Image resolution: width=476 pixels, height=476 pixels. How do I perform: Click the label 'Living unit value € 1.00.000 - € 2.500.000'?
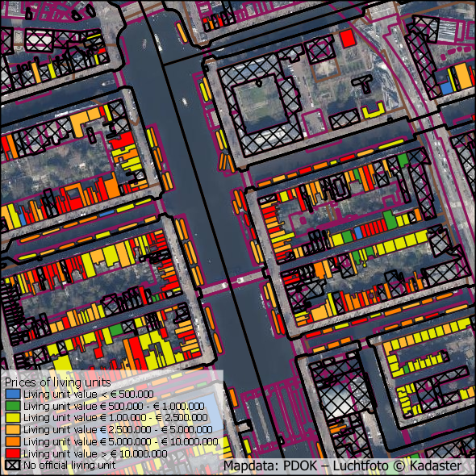[x=115, y=418]
